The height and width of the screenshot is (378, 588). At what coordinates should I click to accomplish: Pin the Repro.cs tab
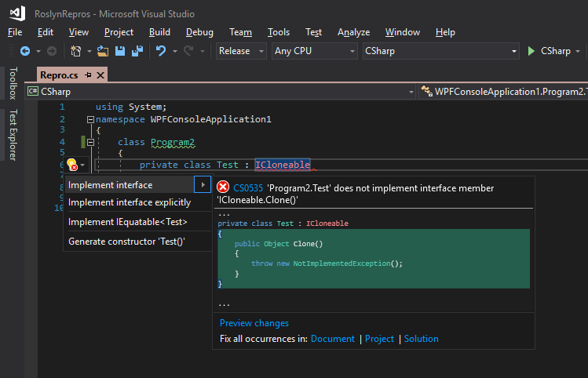pyautogui.click(x=89, y=75)
